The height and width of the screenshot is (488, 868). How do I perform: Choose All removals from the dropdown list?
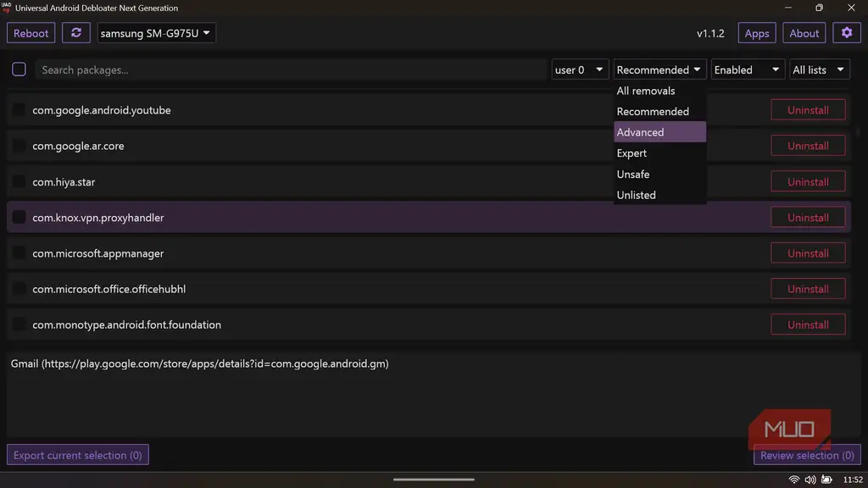click(659, 91)
